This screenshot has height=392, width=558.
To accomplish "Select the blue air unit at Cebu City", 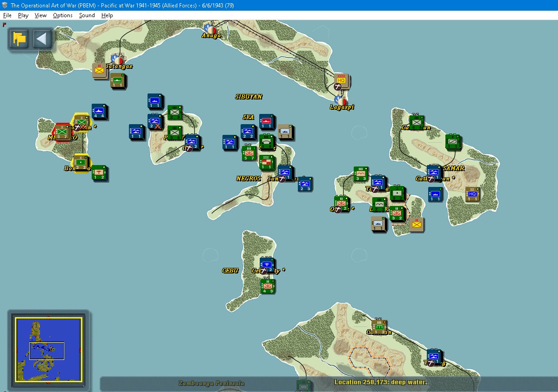I will [267, 266].
